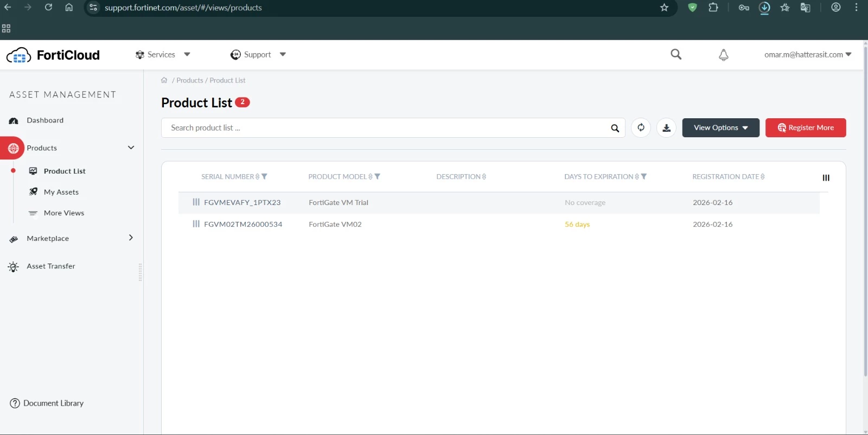
Task: Open the omar.m@hatterasit.com account menu
Action: (808, 55)
